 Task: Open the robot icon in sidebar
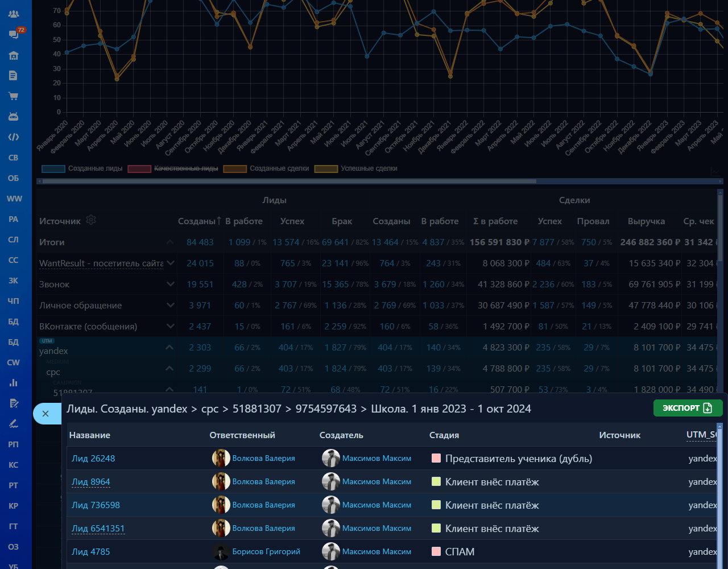(x=13, y=117)
